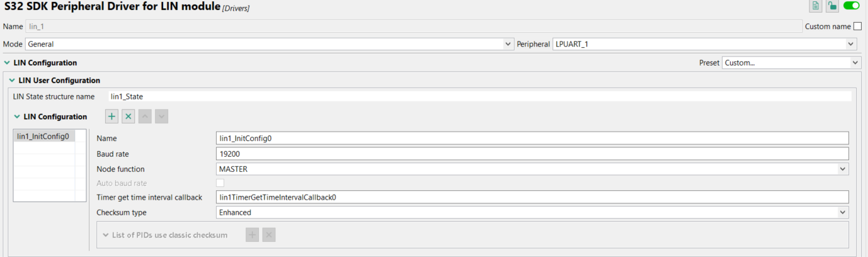Select lin1_InitConfig0 in the configuration list
This screenshot has width=868, height=257.
43,136
